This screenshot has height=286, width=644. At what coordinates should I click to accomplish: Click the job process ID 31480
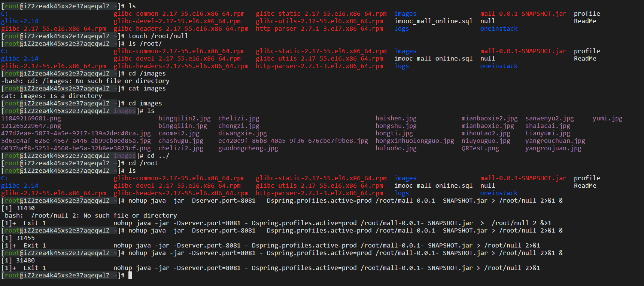click(x=25, y=261)
